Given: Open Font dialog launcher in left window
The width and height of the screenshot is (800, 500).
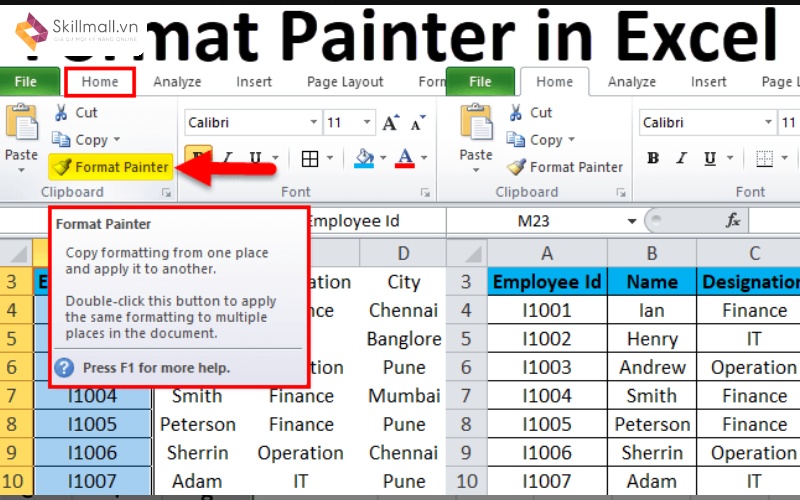Looking at the screenshot, I should coord(425,192).
